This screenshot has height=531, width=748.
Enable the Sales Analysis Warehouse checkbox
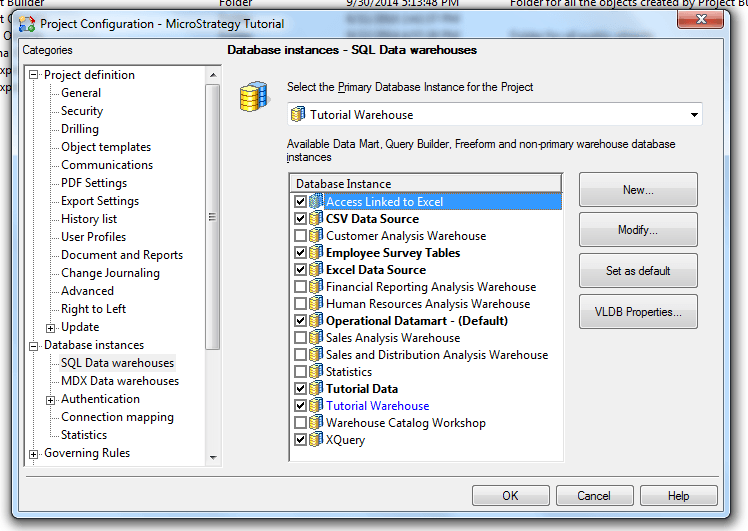pyautogui.click(x=301, y=338)
